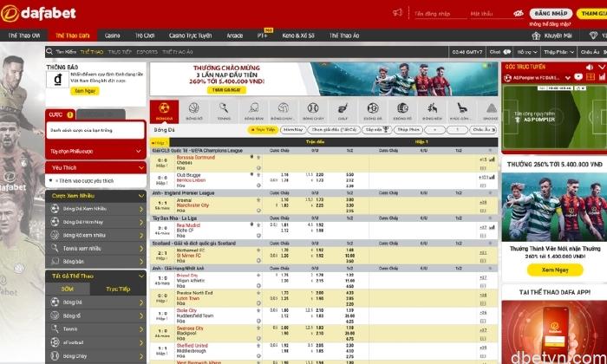Open stats icon for Borussia Dortmund match

pos(492,159)
